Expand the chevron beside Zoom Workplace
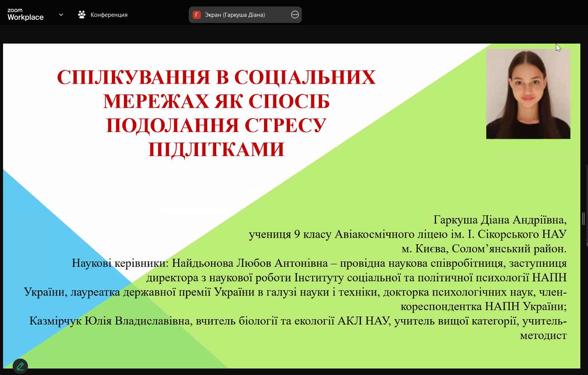Screen dimensions: 588x375 pos(61,15)
